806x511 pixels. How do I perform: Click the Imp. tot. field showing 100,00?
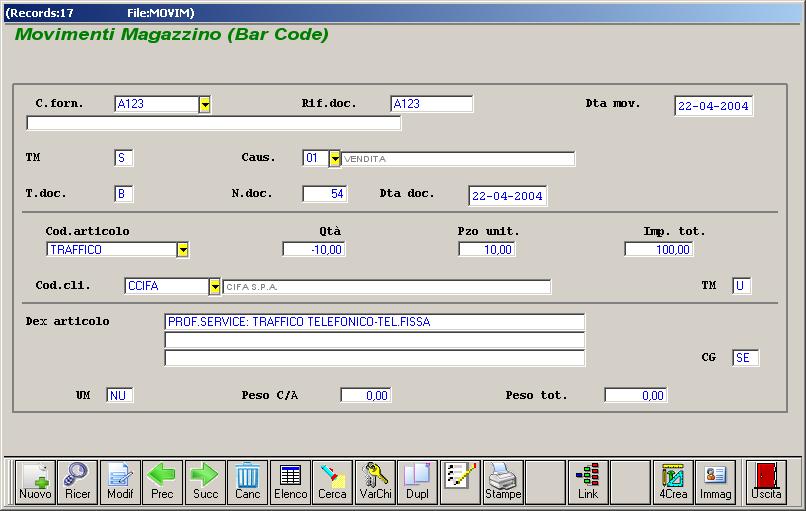[x=658, y=249]
